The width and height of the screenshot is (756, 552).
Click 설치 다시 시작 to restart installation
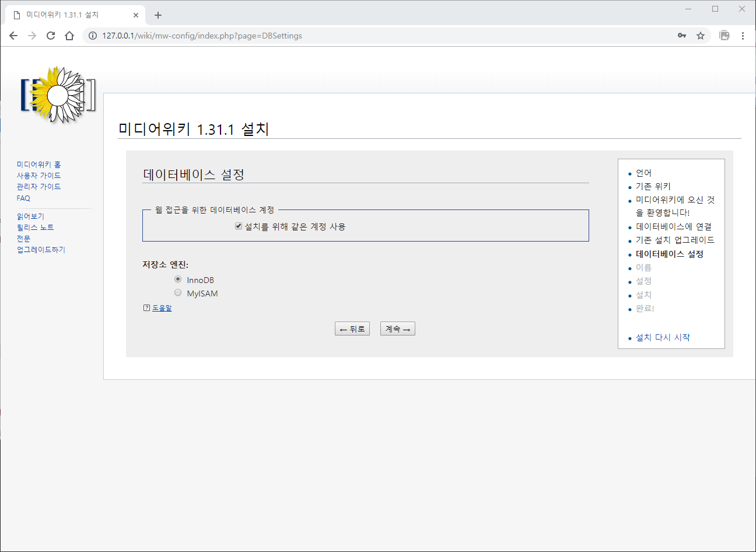[x=663, y=337]
